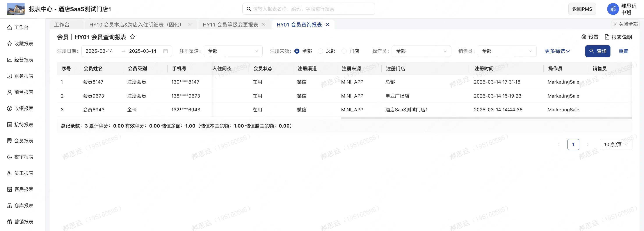644x231 pixels.
Task: Open 报表说明 document
Action: [618, 37]
